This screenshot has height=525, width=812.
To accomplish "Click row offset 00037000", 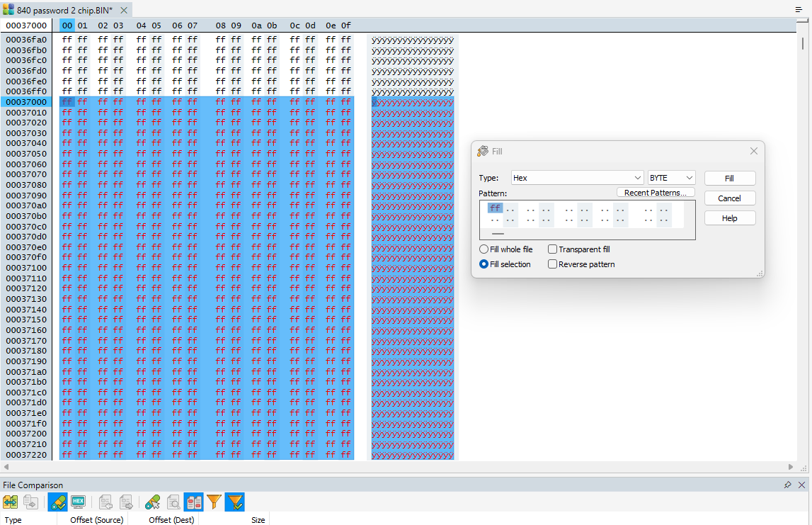I will click(x=26, y=102).
